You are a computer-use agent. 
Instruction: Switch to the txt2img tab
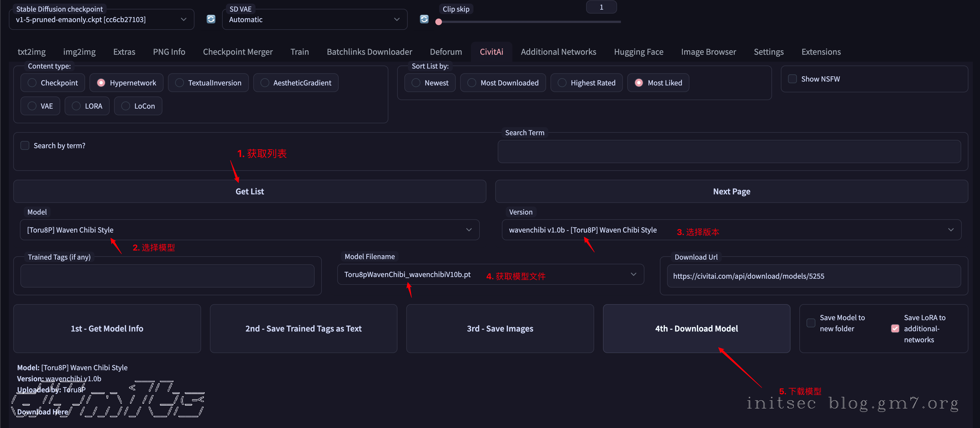(x=31, y=52)
